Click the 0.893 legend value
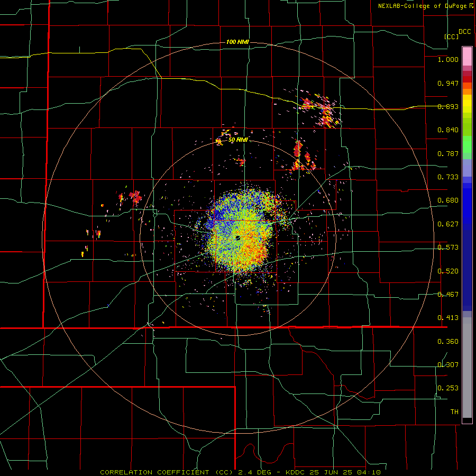The image size is (476, 476). [x=448, y=106]
